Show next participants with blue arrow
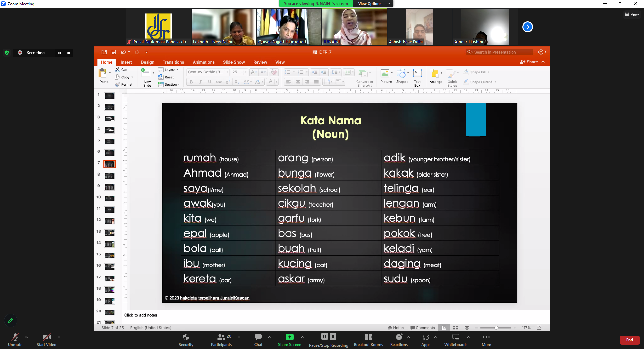 527,27
